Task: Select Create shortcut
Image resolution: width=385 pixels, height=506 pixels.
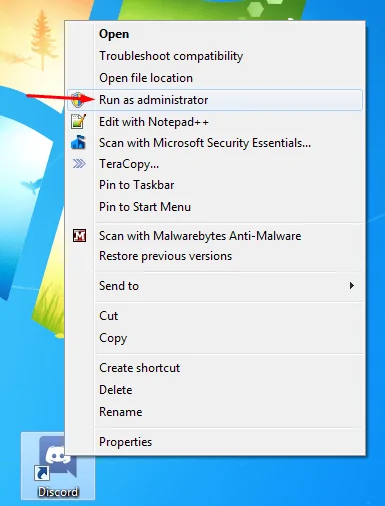Action: [x=215, y=368]
